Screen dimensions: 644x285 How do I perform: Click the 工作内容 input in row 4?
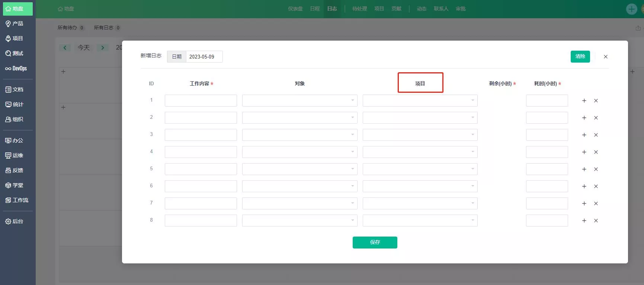[x=201, y=152]
